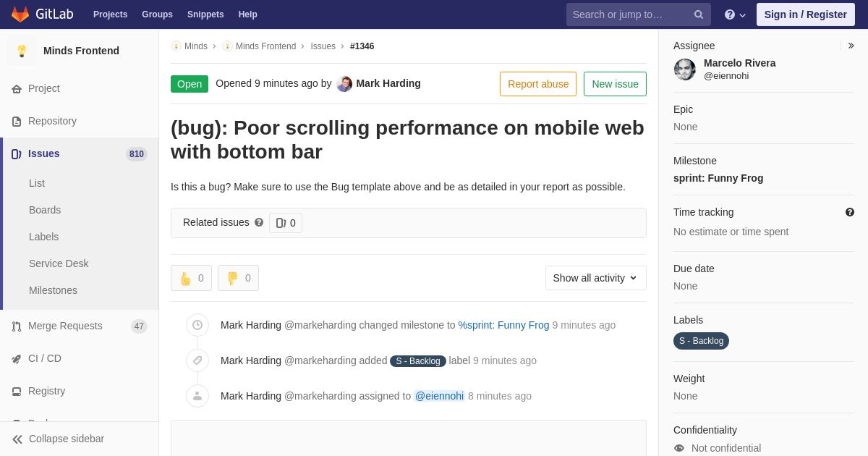Open the Registry section
Screen dimensions: 868x456
pos(46,391)
